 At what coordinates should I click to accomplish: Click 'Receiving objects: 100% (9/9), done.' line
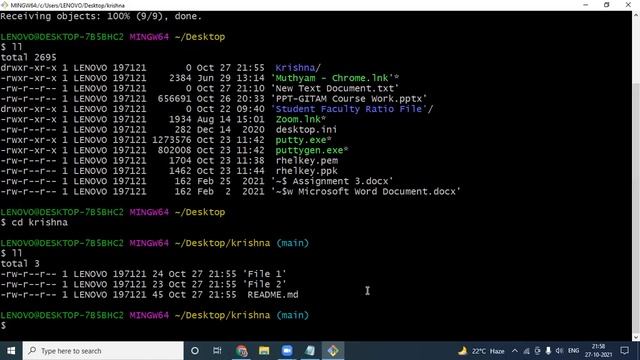tap(101, 16)
